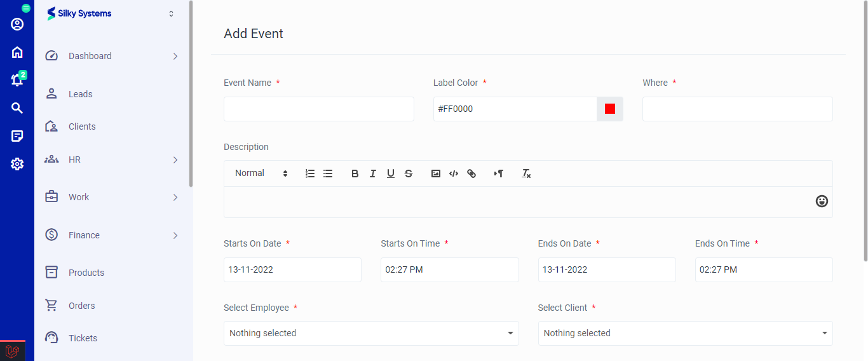This screenshot has height=361, width=868.
Task: Open the Normal heading style dropdown
Action: pyautogui.click(x=261, y=174)
